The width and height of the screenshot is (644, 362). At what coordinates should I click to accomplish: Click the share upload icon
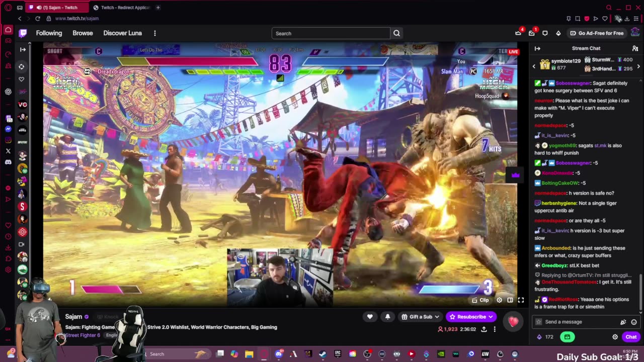[x=484, y=329]
